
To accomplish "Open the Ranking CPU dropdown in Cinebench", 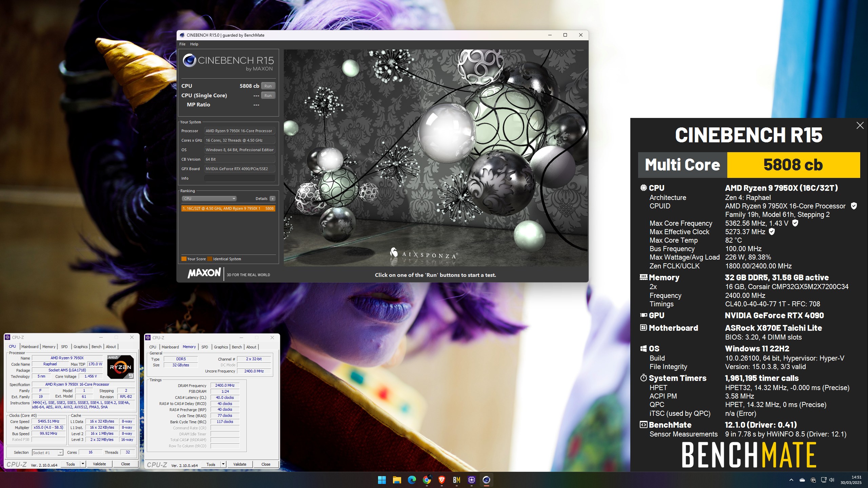I will click(209, 199).
